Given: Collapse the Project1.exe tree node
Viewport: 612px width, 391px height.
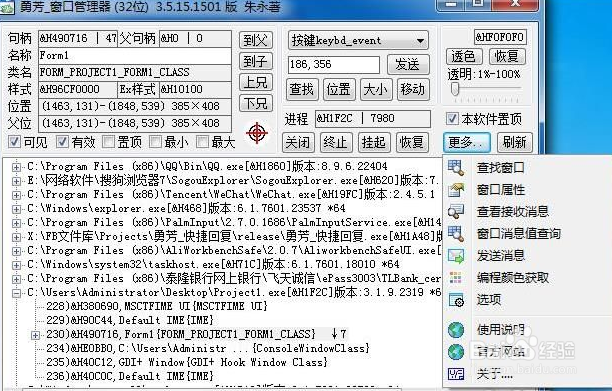Looking at the screenshot, I should [x=16, y=293].
